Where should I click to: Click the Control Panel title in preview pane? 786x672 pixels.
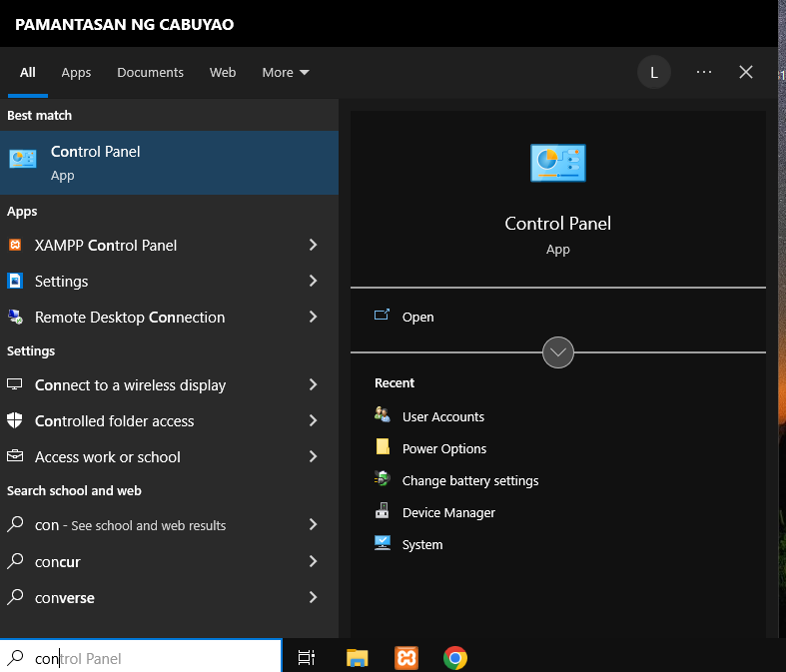pyautogui.click(x=558, y=224)
